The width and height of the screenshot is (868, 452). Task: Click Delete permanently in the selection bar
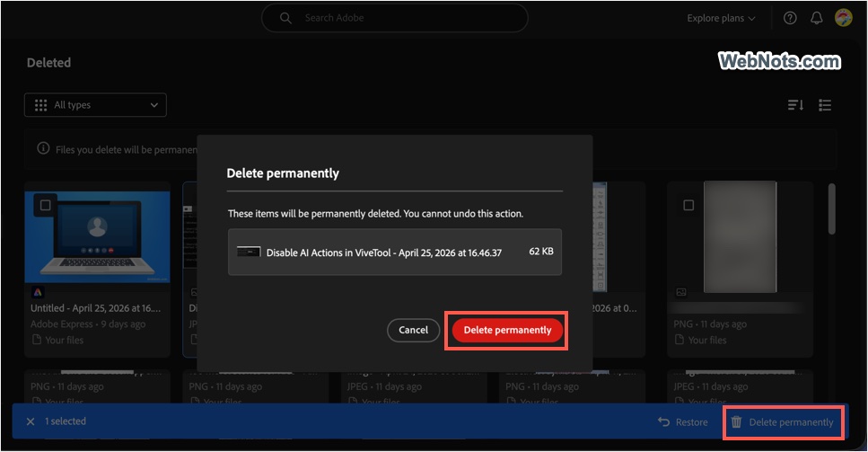tap(784, 422)
